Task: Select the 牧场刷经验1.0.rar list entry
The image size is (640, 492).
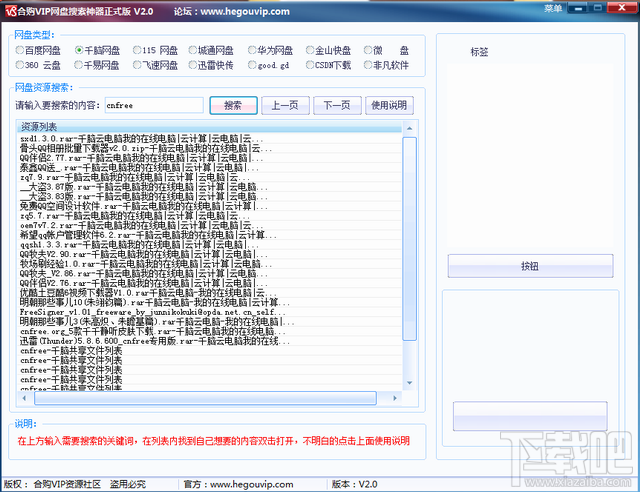Action: click(x=209, y=264)
